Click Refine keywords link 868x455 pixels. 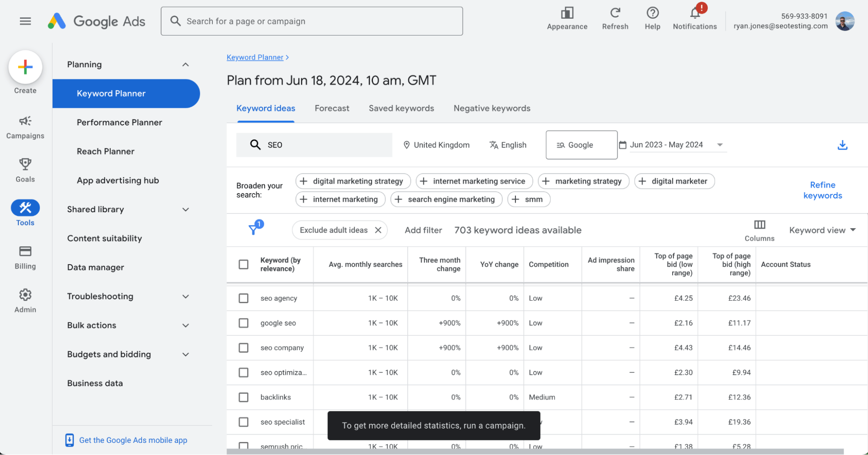point(822,190)
